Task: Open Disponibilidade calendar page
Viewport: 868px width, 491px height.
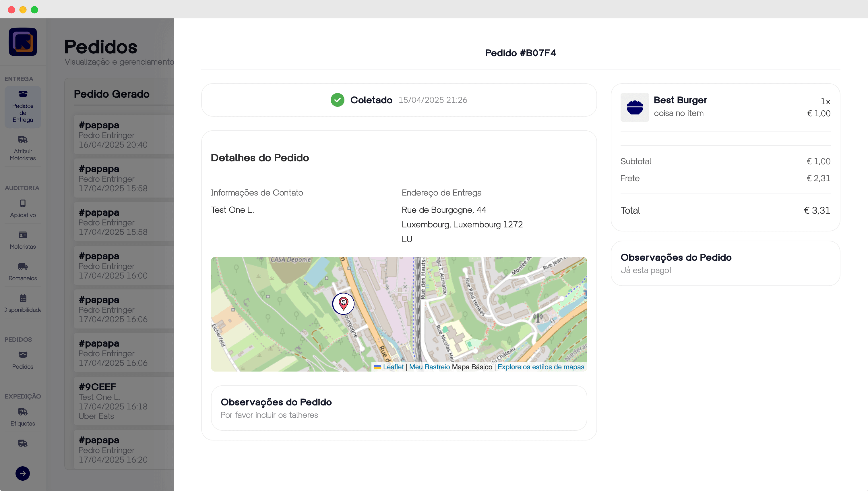Action: click(x=23, y=304)
